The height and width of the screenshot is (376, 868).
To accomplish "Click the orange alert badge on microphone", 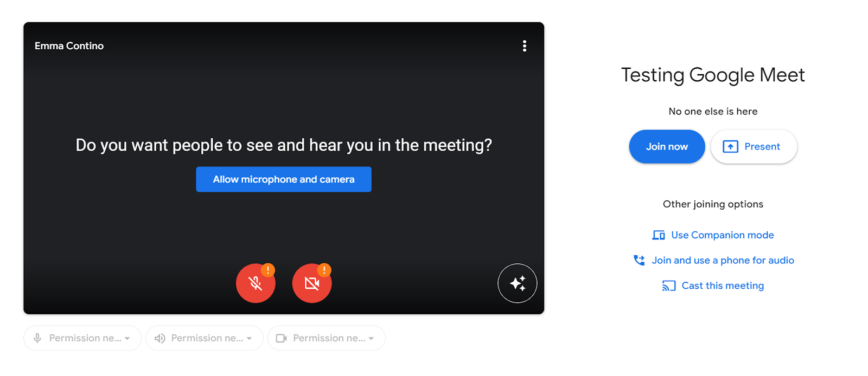I will tap(268, 270).
